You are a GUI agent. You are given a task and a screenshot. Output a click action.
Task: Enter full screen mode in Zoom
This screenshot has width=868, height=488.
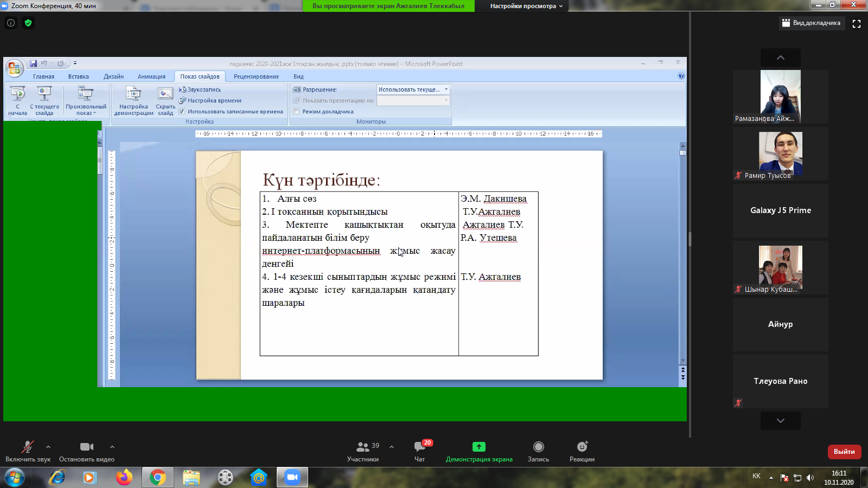[x=857, y=23]
